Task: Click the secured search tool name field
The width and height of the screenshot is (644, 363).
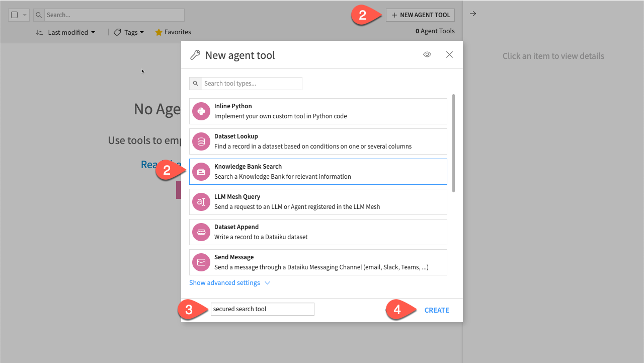Action: click(262, 309)
